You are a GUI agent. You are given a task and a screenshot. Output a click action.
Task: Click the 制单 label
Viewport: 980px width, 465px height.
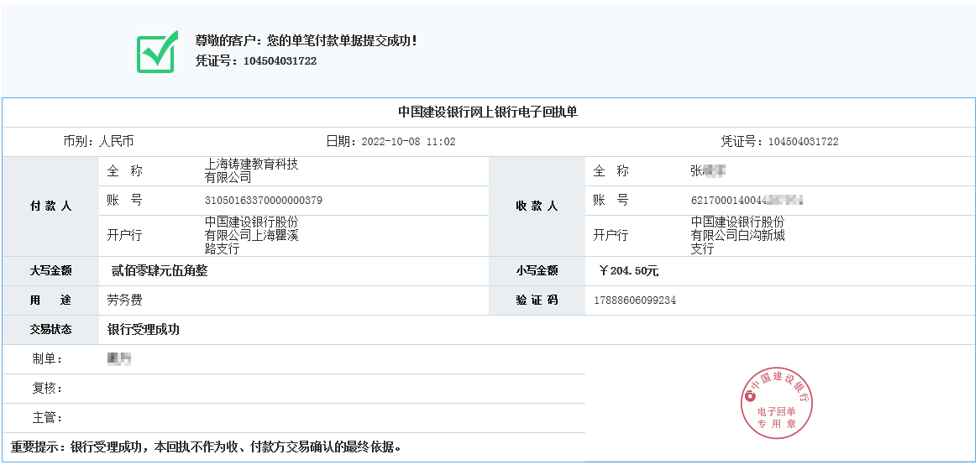tap(48, 359)
